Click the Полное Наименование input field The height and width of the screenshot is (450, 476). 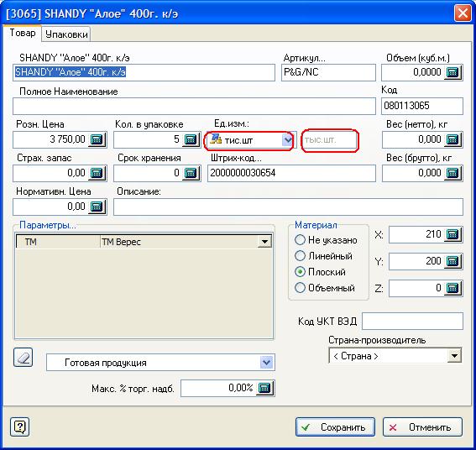[194, 106]
